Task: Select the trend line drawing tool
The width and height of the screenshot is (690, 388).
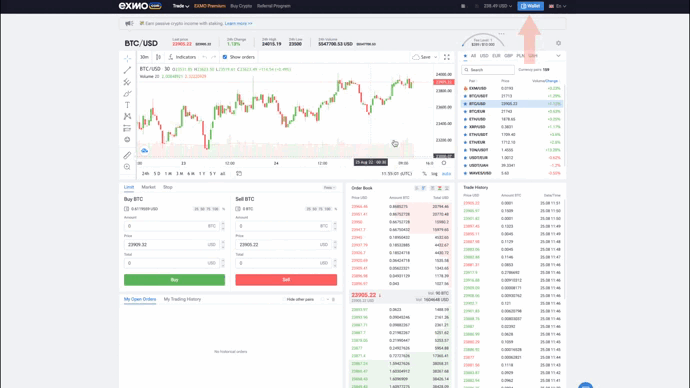Action: [127, 70]
